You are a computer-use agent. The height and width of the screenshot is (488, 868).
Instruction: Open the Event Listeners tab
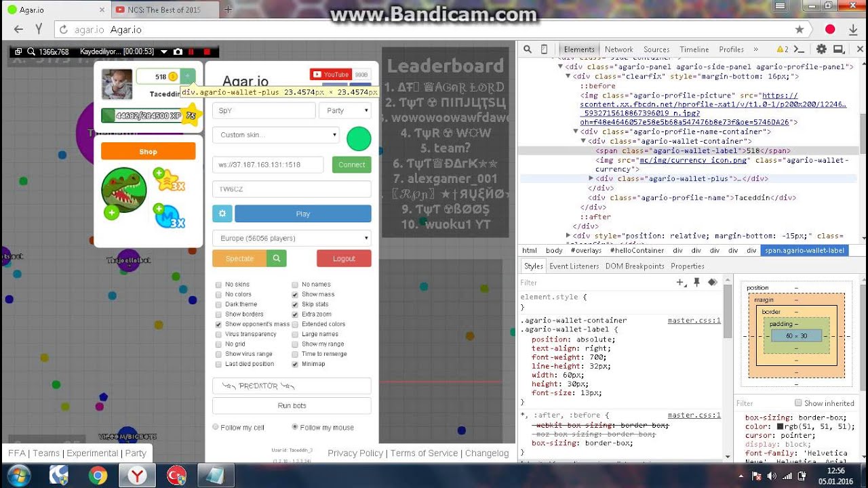click(574, 266)
